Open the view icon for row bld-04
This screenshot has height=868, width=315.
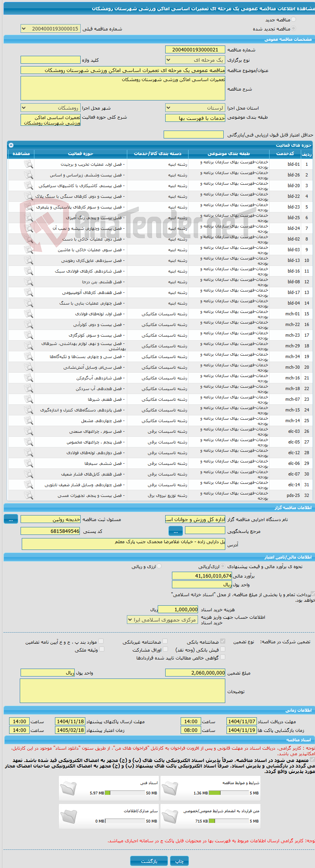coord(28,303)
